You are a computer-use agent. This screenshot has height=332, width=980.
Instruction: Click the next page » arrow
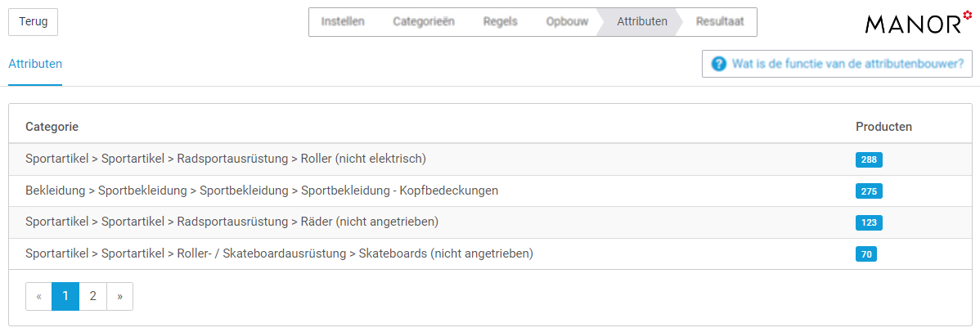[x=120, y=296]
